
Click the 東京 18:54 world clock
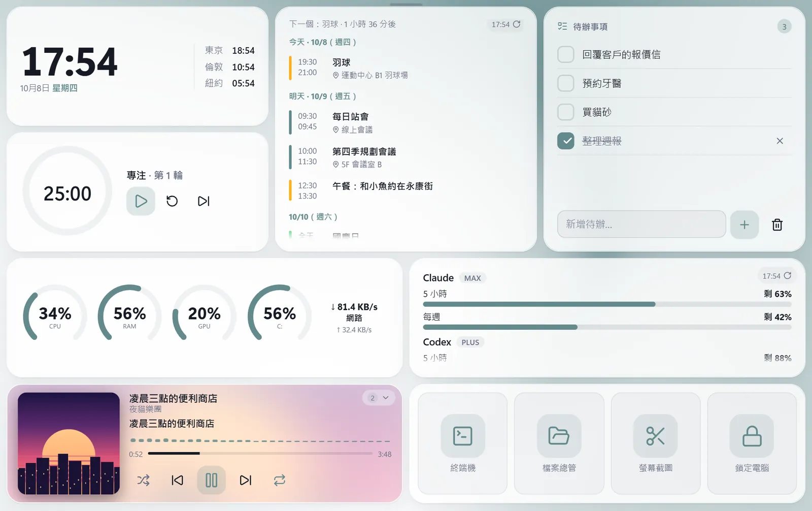tap(229, 51)
